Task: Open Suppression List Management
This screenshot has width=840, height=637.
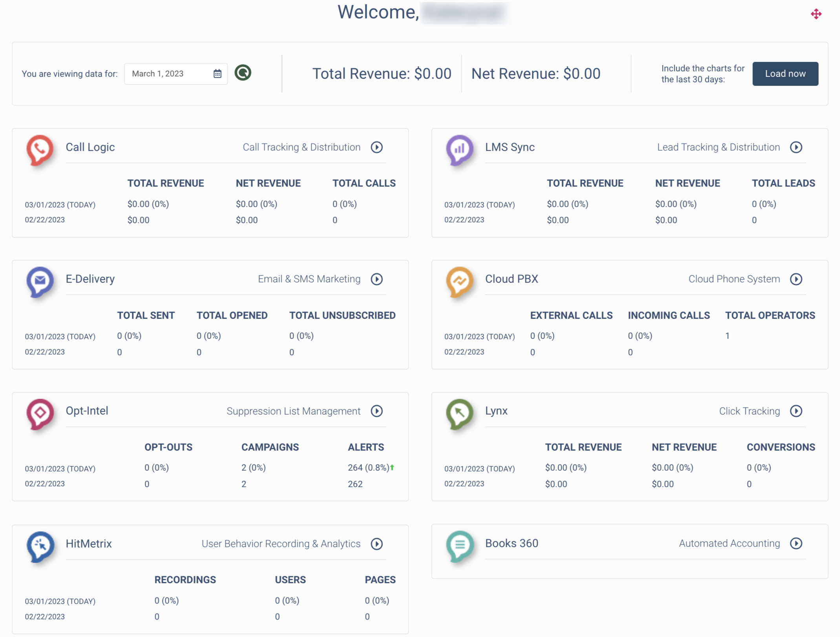Action: [293, 411]
